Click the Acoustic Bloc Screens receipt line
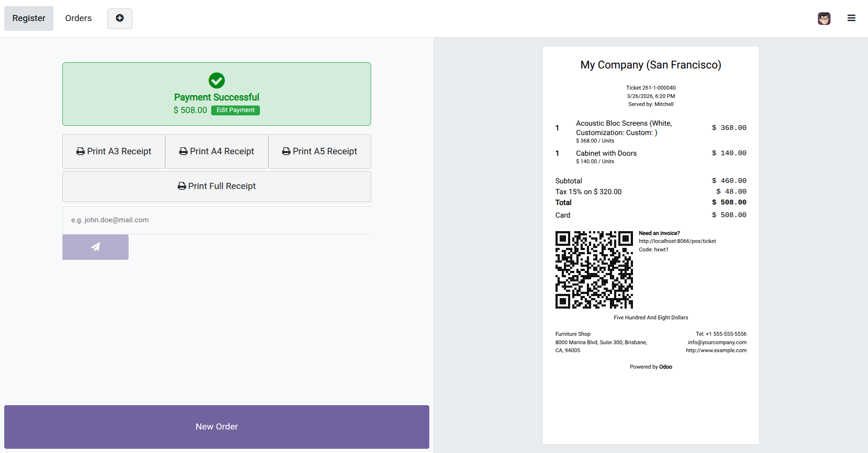Screen dimensions: 868x453 point(624,128)
